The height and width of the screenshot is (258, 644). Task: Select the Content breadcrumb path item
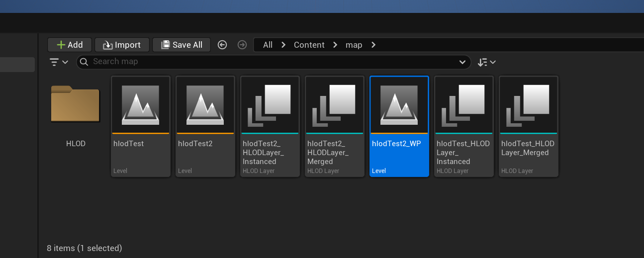point(309,45)
